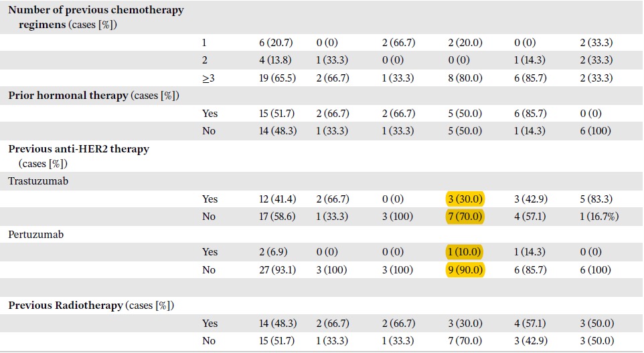The image size is (644, 353).
Task: Select the highlighted 9 (90.0) cell
Action: (x=465, y=270)
